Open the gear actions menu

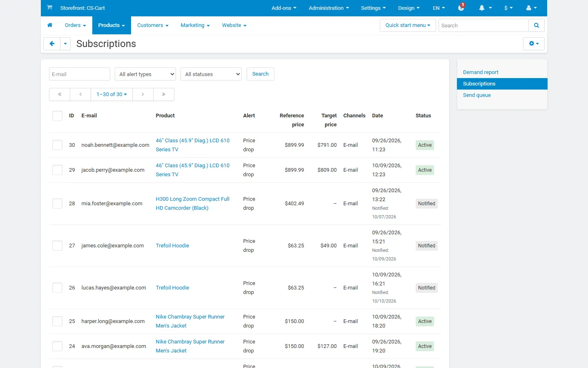[x=534, y=44]
